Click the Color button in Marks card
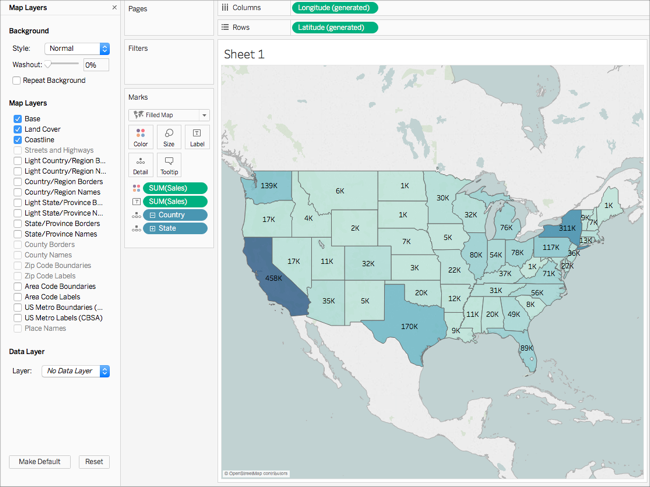The image size is (650, 487). (140, 137)
